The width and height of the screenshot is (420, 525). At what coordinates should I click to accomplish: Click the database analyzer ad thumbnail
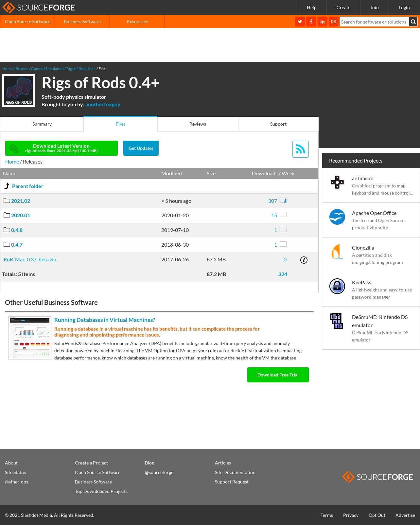pyautogui.click(x=30, y=338)
